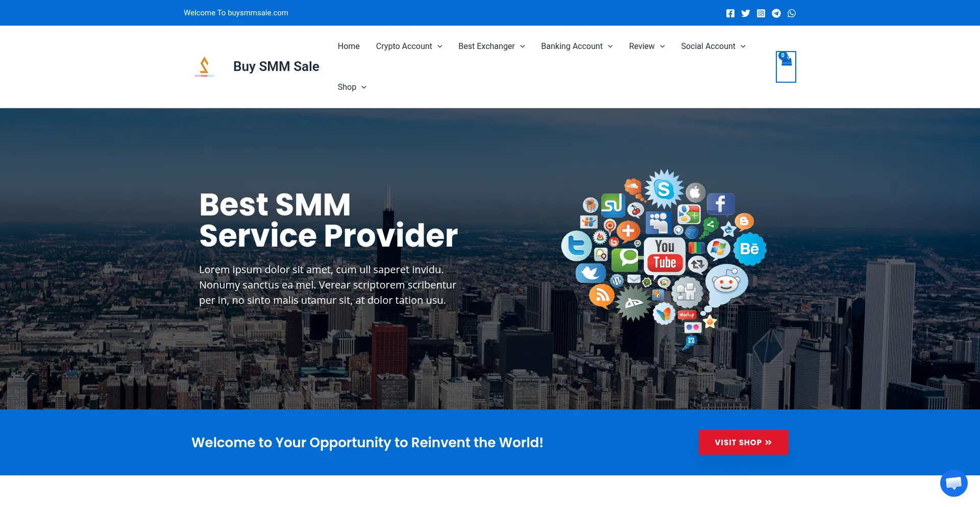This screenshot has width=980, height=507.
Task: Click the VISIT SHOP button
Action: tap(743, 442)
